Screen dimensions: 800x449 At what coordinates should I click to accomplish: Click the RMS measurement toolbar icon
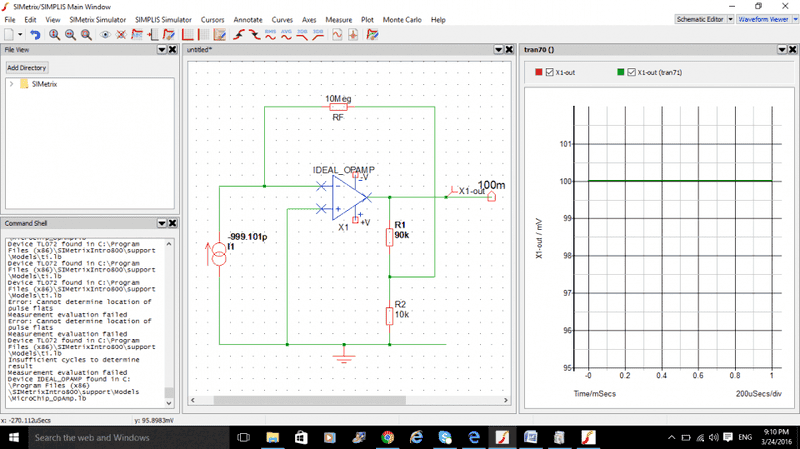coord(270,34)
